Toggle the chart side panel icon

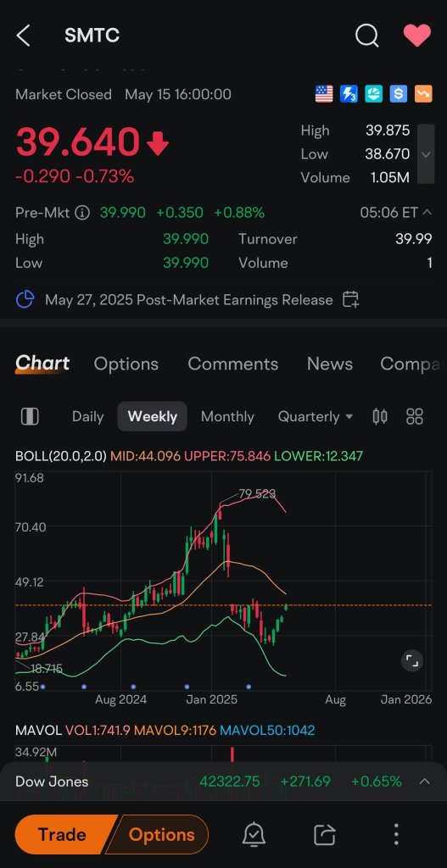pyautogui.click(x=30, y=416)
